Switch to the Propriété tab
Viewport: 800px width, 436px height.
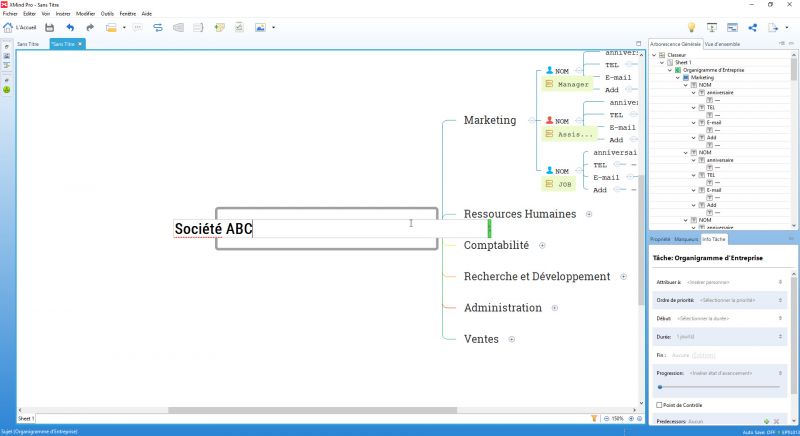(x=660, y=239)
